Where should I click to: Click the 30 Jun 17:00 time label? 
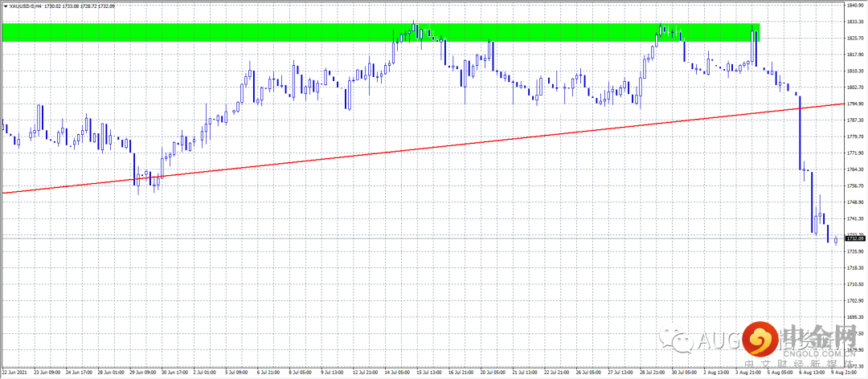click(x=174, y=373)
